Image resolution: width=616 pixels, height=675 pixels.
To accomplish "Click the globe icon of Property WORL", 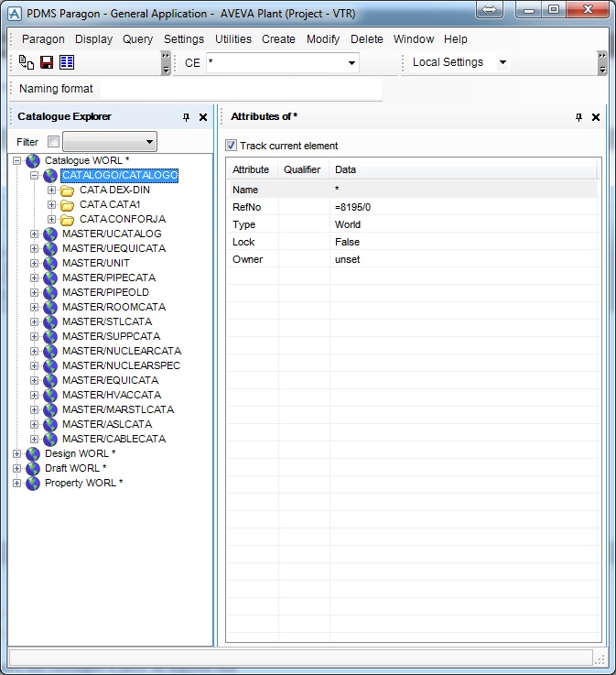I will (x=33, y=484).
